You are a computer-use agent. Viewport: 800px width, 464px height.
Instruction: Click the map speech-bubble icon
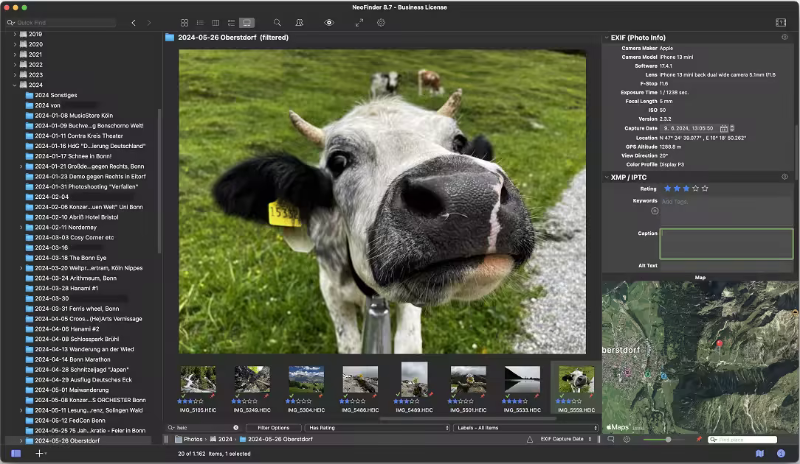611,439
